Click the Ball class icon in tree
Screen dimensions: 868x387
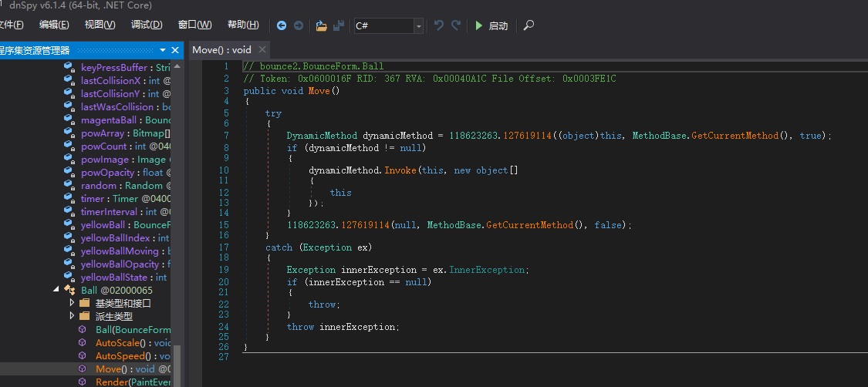tap(69, 291)
